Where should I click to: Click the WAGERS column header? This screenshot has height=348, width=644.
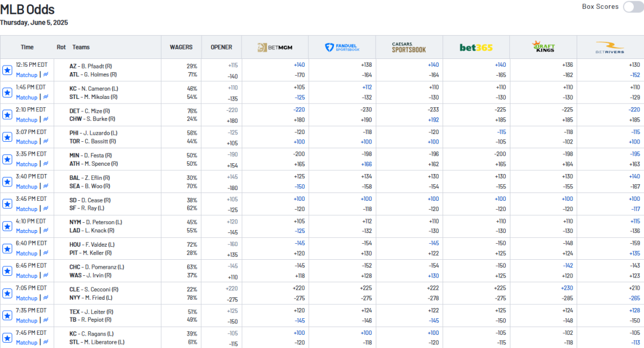point(181,47)
